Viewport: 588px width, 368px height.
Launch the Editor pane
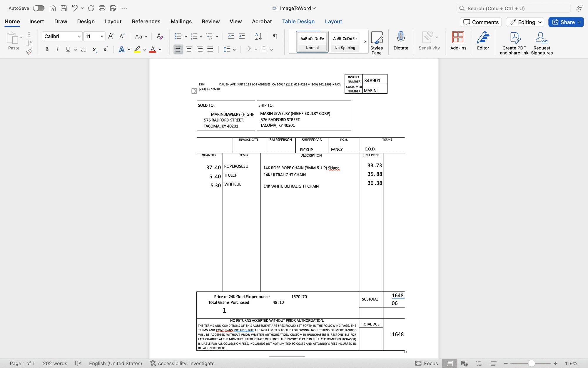483,41
